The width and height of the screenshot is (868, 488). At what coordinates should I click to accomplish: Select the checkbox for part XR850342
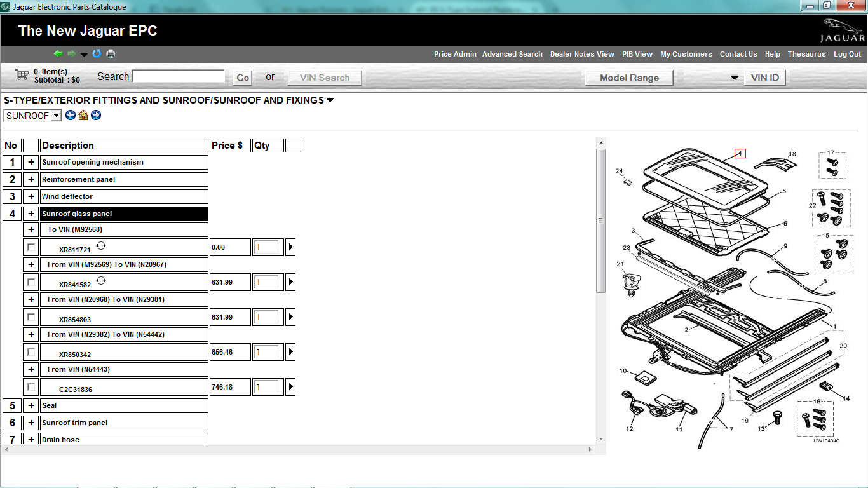point(31,352)
